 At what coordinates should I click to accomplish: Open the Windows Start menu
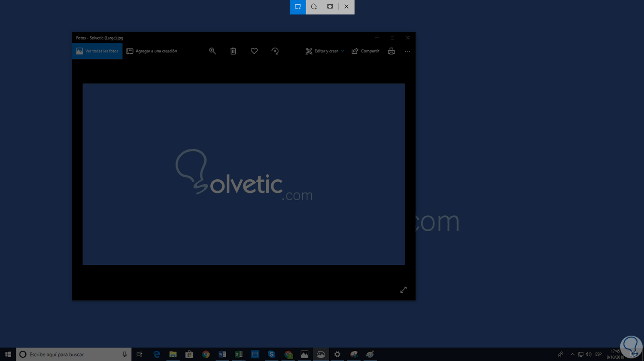pos(8,355)
